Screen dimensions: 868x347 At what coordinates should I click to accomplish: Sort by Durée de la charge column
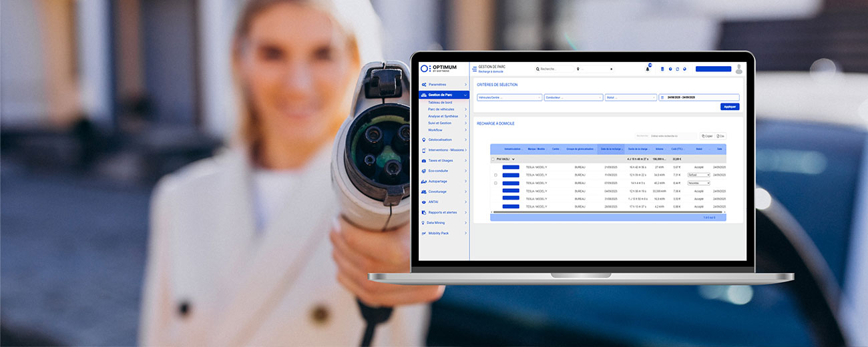click(x=639, y=149)
